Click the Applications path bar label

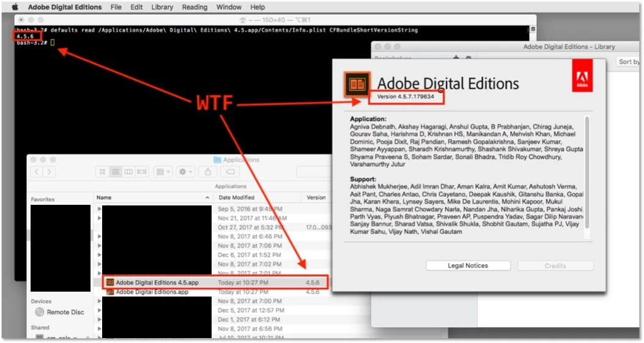231,186
